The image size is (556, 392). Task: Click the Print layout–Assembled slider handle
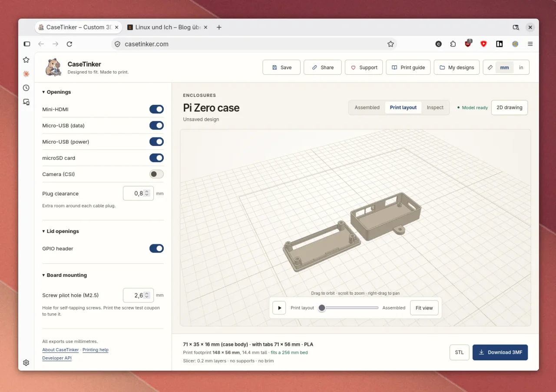[322, 308]
